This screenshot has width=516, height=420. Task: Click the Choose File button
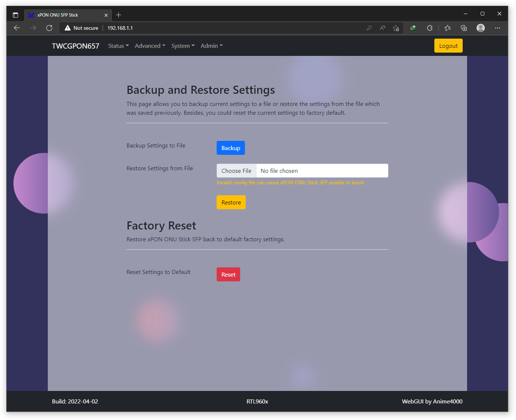pos(236,171)
